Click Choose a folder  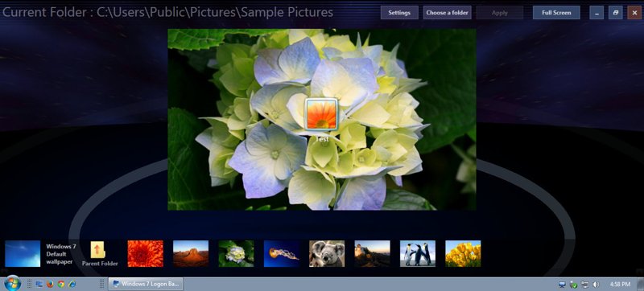point(447,13)
